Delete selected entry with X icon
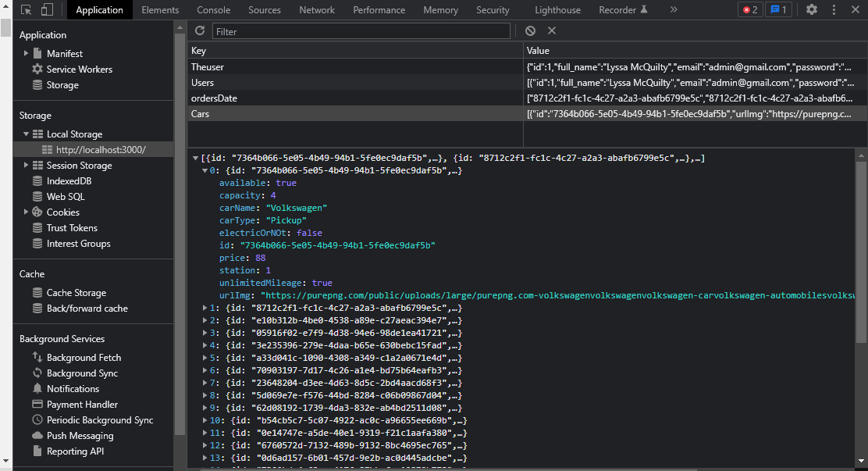The width and height of the screenshot is (868, 471). (x=551, y=31)
